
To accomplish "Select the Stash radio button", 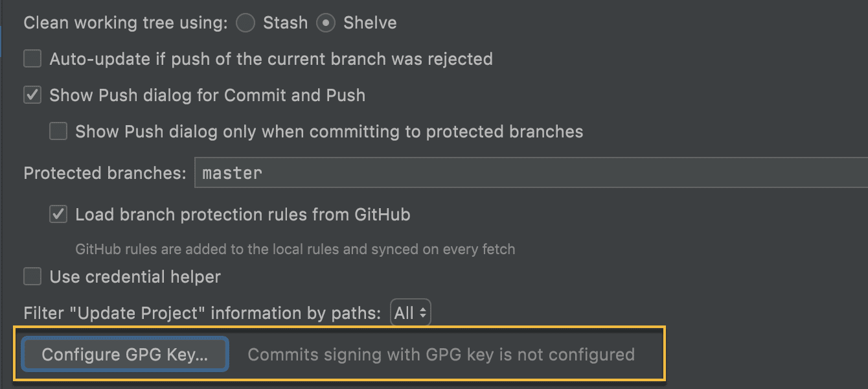I will tap(246, 23).
